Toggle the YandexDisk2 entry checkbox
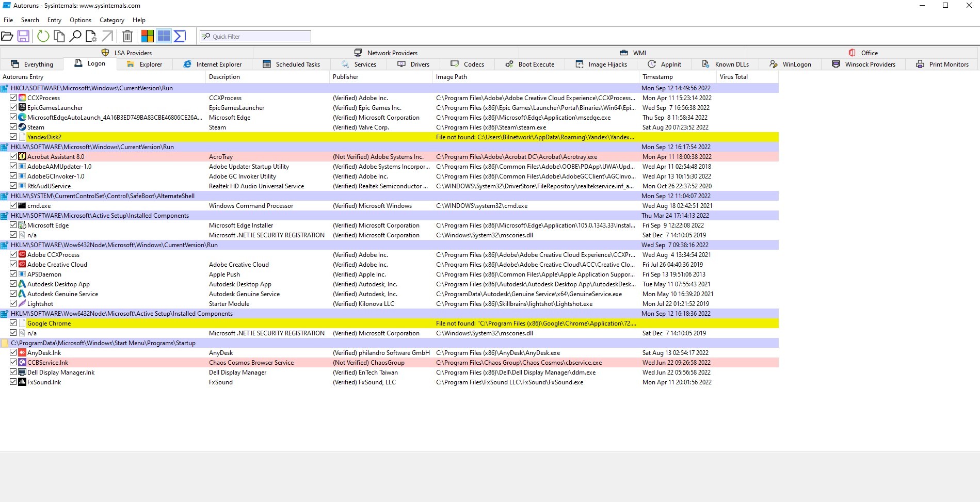Screen dimensions: 980x502 pos(13,137)
